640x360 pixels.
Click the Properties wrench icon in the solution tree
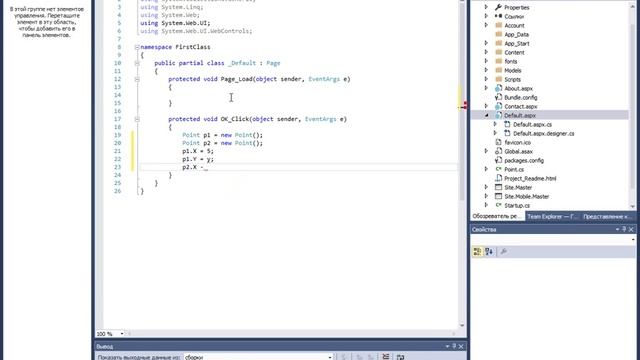coord(498,7)
